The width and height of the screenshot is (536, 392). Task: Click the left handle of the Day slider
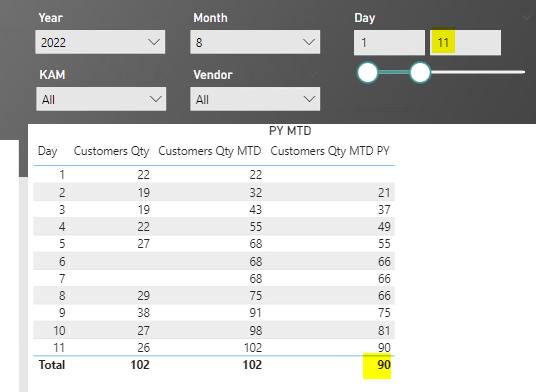point(367,72)
